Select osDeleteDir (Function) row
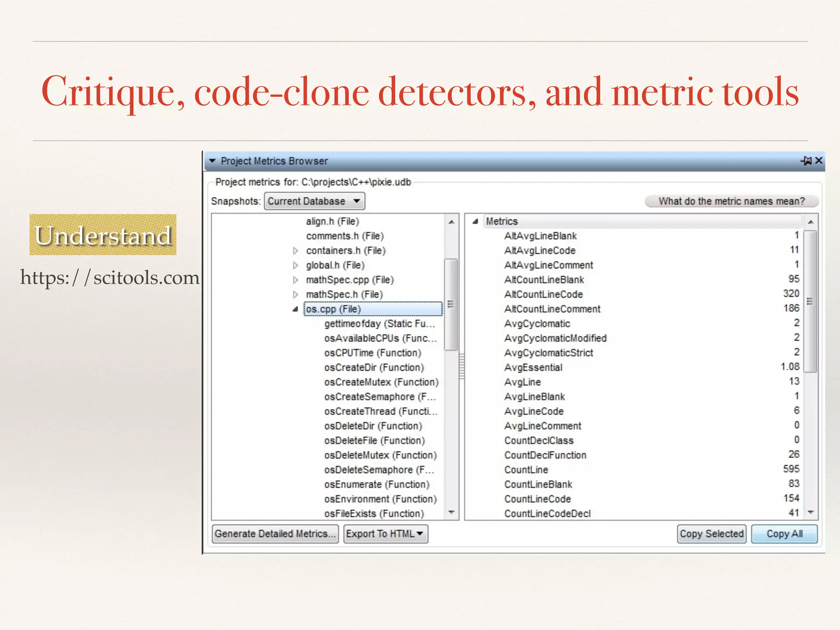This screenshot has width=840, height=630. click(373, 426)
